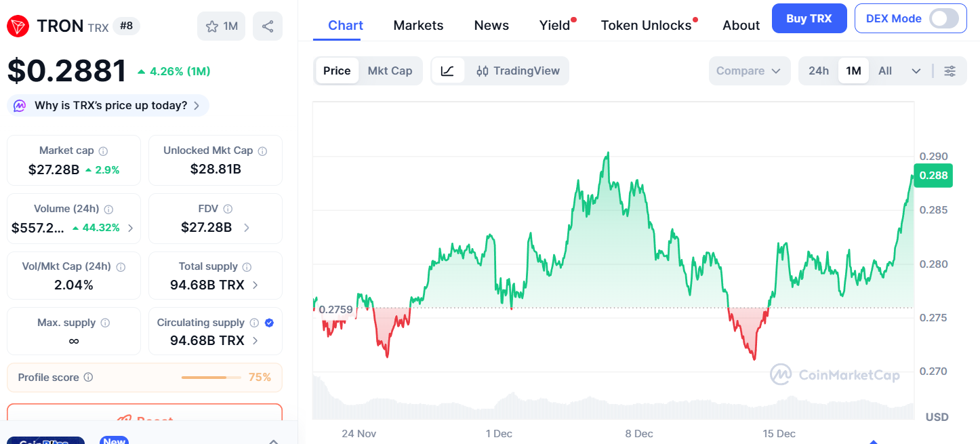
Task: Expand Total supply details chevron
Action: click(255, 285)
